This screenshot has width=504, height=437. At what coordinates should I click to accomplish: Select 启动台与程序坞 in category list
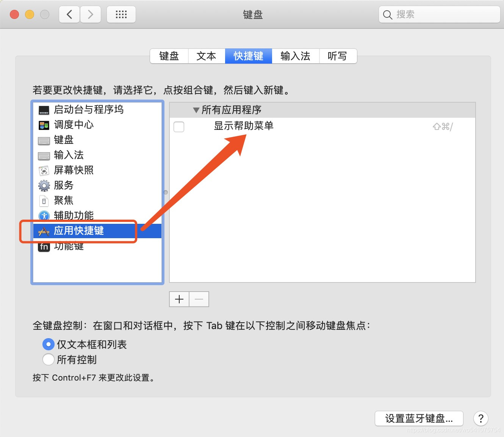coord(97,110)
